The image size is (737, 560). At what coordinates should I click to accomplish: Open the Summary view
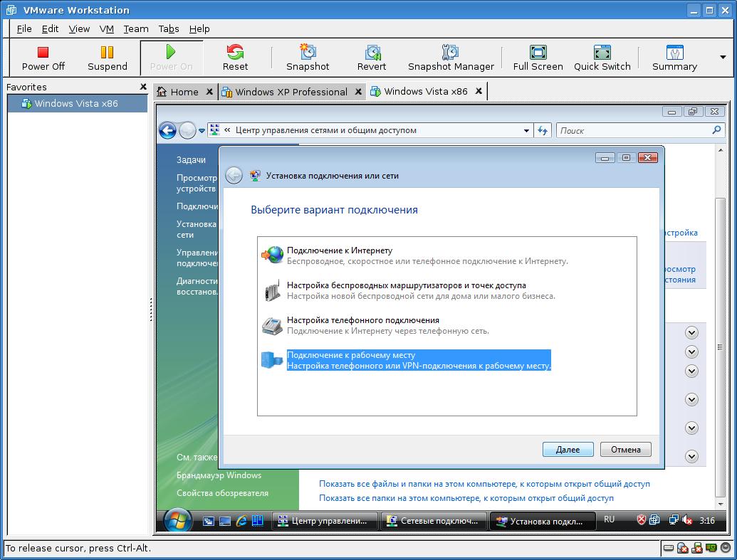(674, 58)
